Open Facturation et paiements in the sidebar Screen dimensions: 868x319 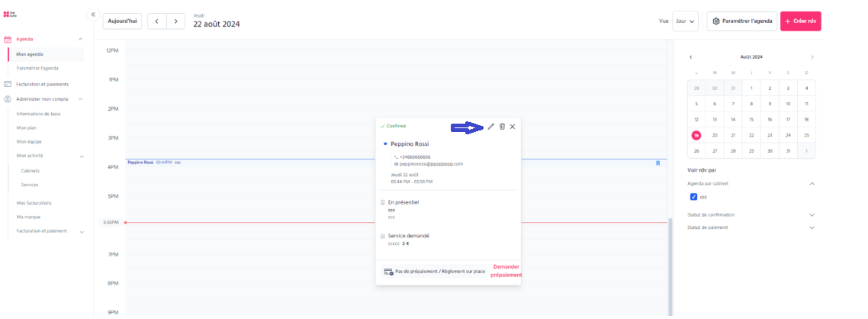(x=43, y=84)
